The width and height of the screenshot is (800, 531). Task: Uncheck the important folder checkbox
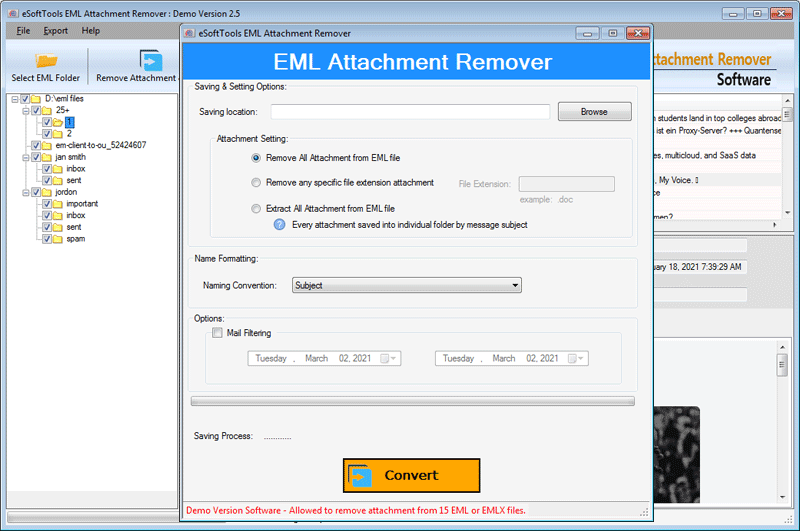pyautogui.click(x=47, y=204)
